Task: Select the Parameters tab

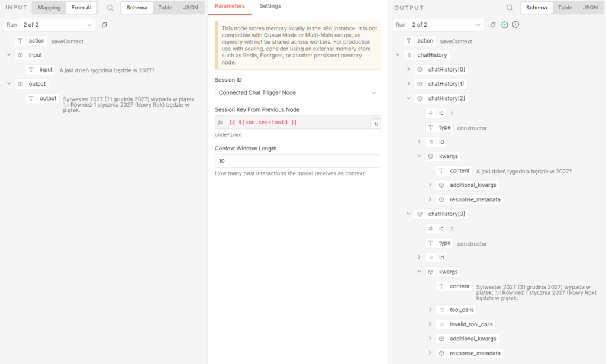Action: 229,6
